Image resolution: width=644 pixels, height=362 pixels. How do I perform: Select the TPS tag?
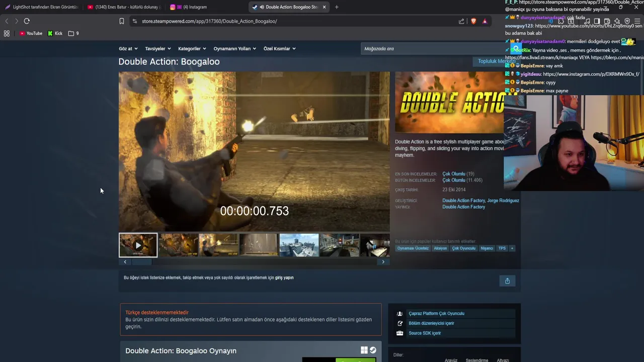click(502, 248)
